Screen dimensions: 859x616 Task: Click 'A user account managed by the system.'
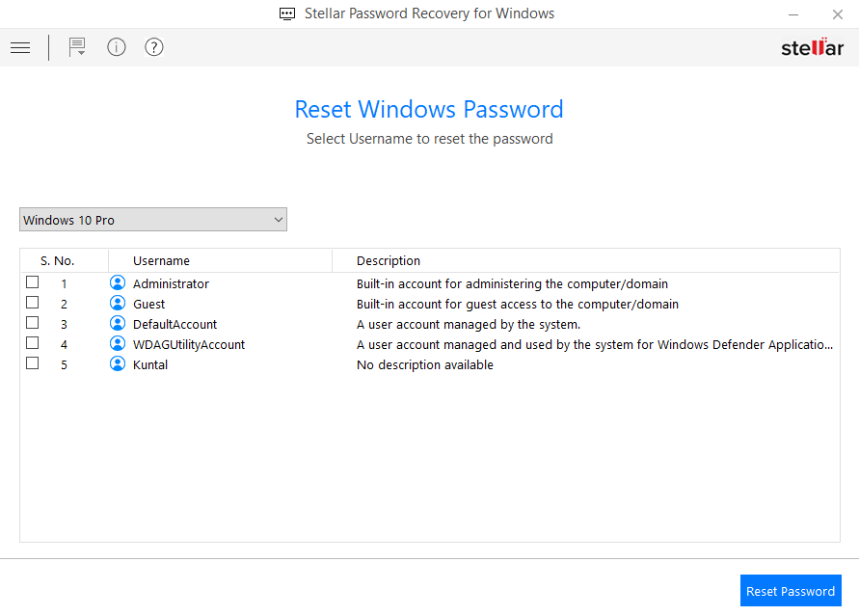[469, 325]
